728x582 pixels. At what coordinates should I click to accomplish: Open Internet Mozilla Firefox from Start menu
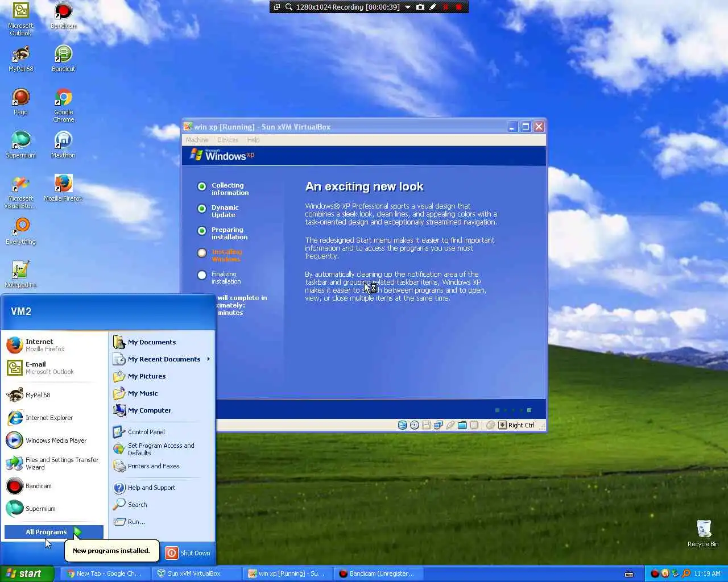point(55,345)
